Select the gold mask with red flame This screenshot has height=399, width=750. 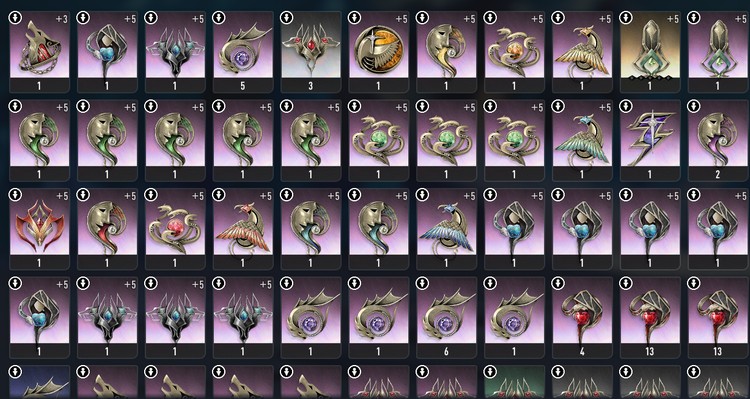tap(107, 229)
